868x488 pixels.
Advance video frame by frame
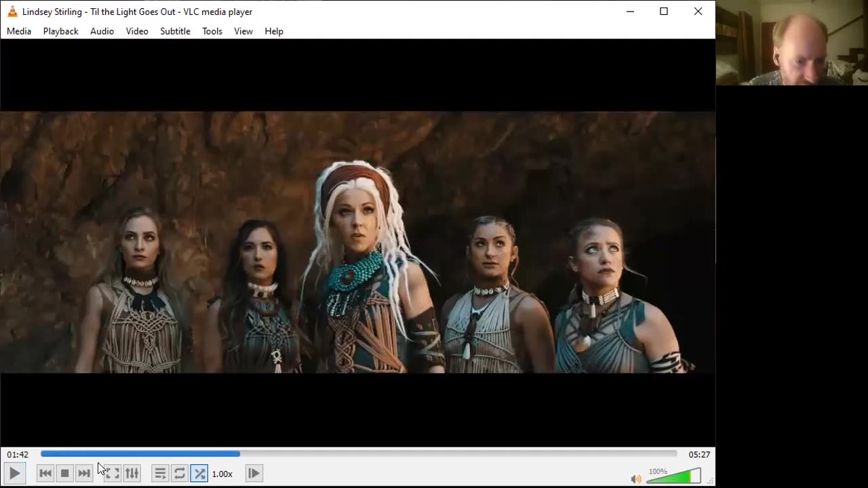pyautogui.click(x=254, y=473)
